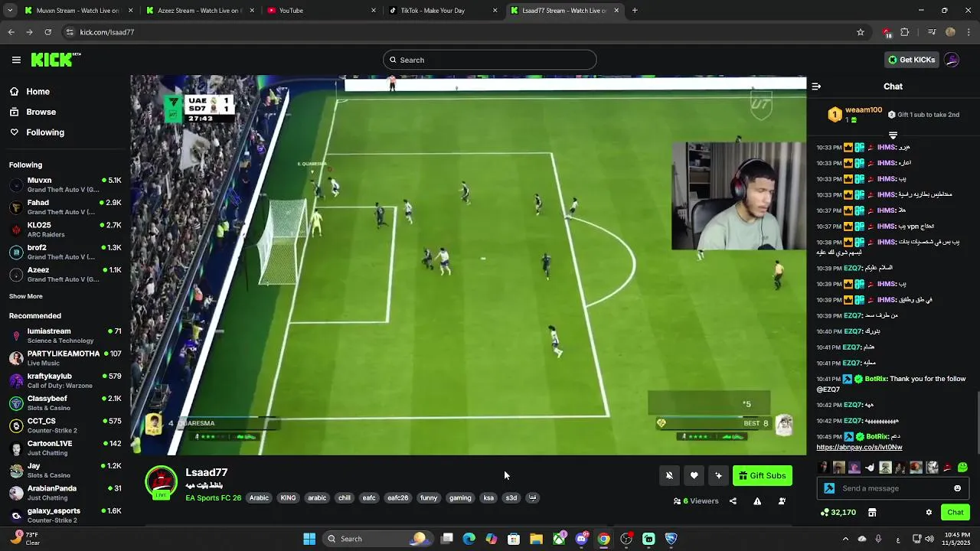Click Gift Subs button
Viewport: 980px width, 551px height.
[762, 475]
